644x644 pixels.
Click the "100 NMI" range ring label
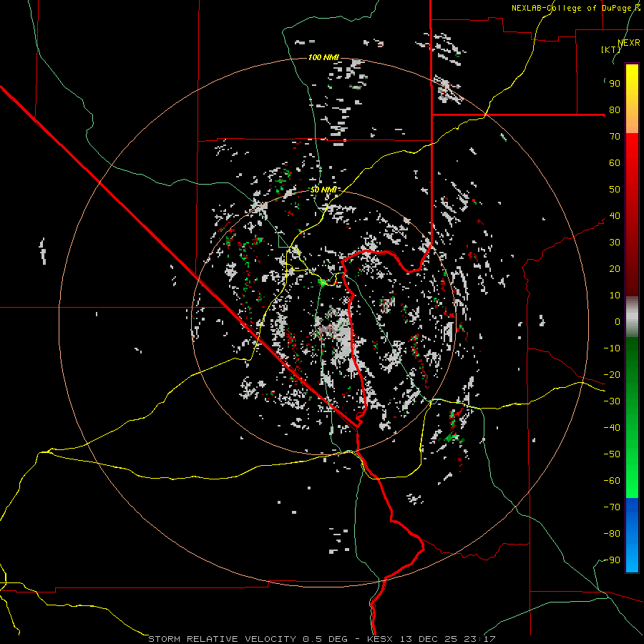[x=323, y=57]
